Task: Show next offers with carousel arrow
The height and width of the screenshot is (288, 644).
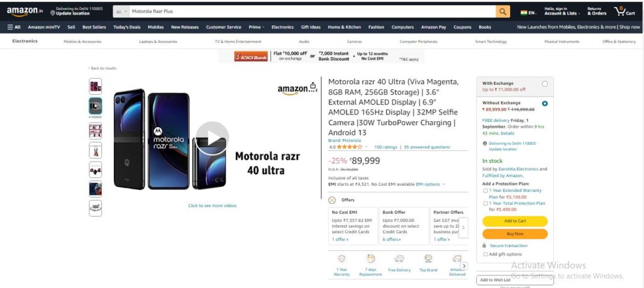Action: pos(464,228)
